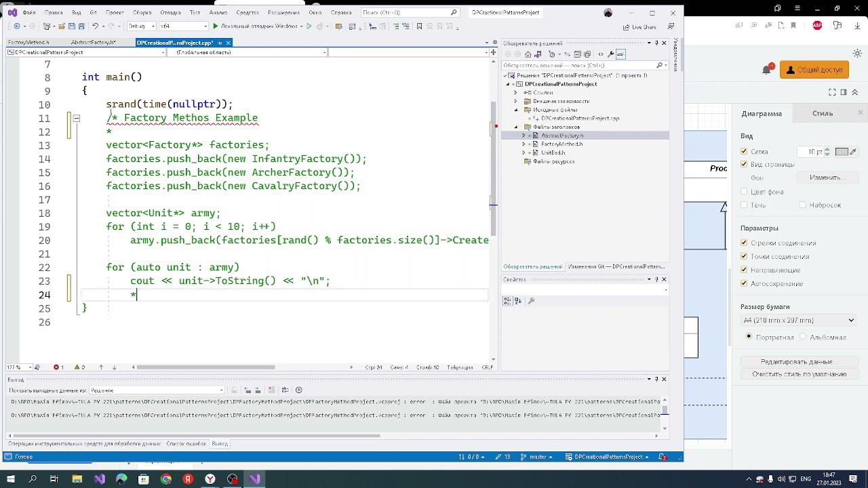The width and height of the screenshot is (868, 488).
Task: Open the Отладка menu
Action: click(170, 13)
